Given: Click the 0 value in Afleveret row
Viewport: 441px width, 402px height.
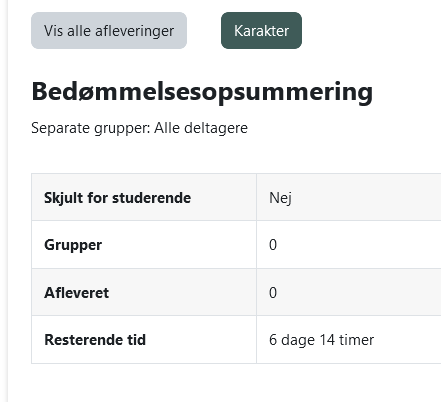Looking at the screenshot, I should (273, 293).
